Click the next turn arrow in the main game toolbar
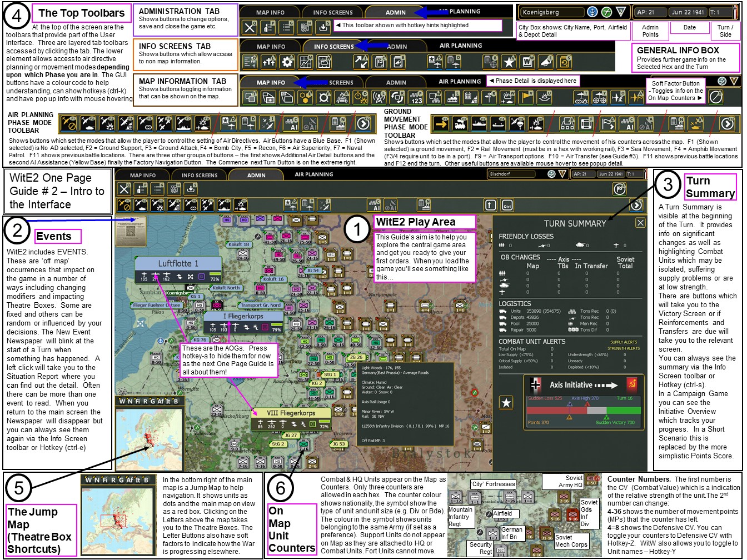 tap(636, 205)
